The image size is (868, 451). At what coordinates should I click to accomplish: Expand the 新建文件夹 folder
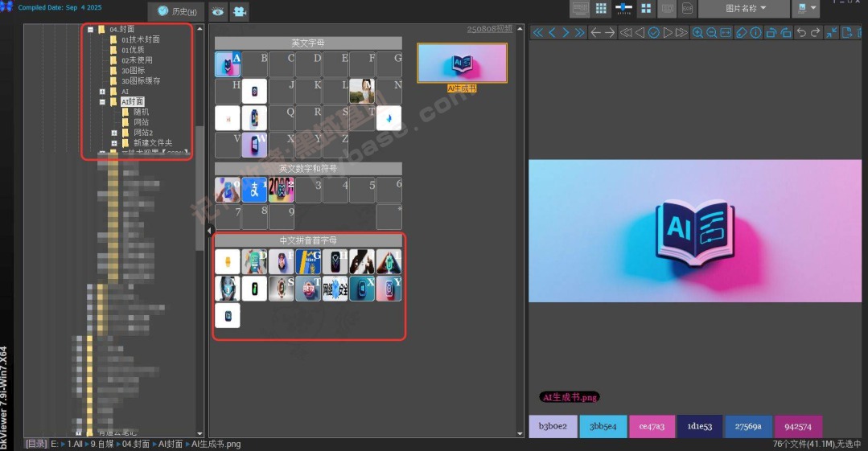pos(114,143)
